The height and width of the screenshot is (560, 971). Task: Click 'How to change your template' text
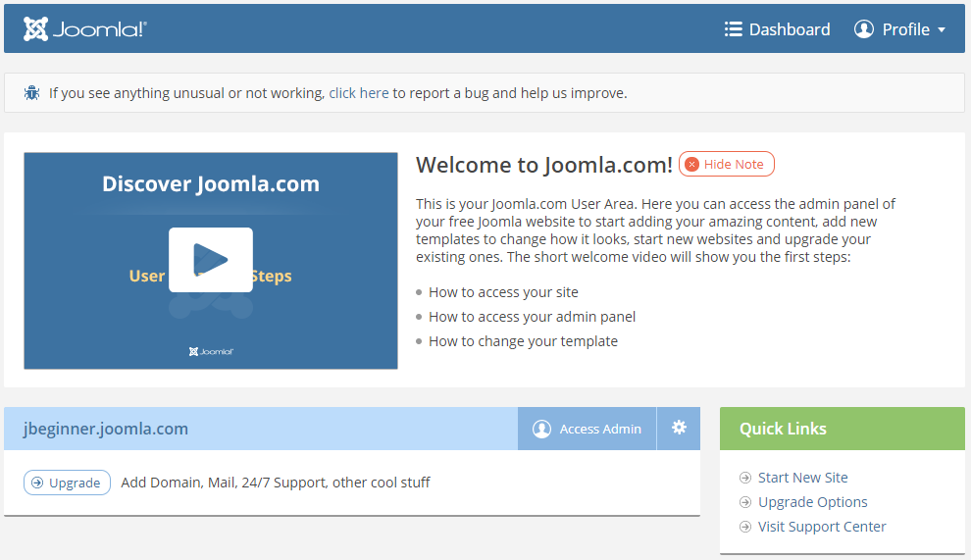tap(524, 341)
